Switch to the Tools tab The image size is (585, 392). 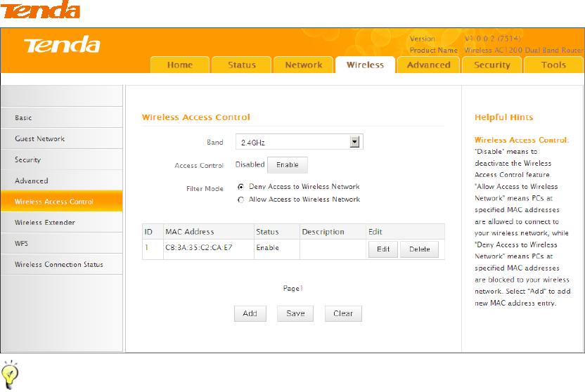pyautogui.click(x=553, y=65)
